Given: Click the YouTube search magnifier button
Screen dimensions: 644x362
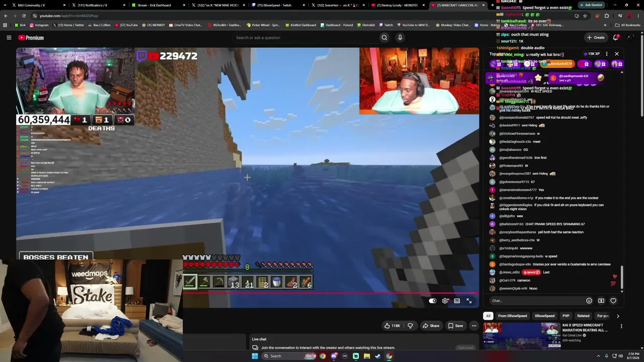Looking at the screenshot, I should [384, 38].
